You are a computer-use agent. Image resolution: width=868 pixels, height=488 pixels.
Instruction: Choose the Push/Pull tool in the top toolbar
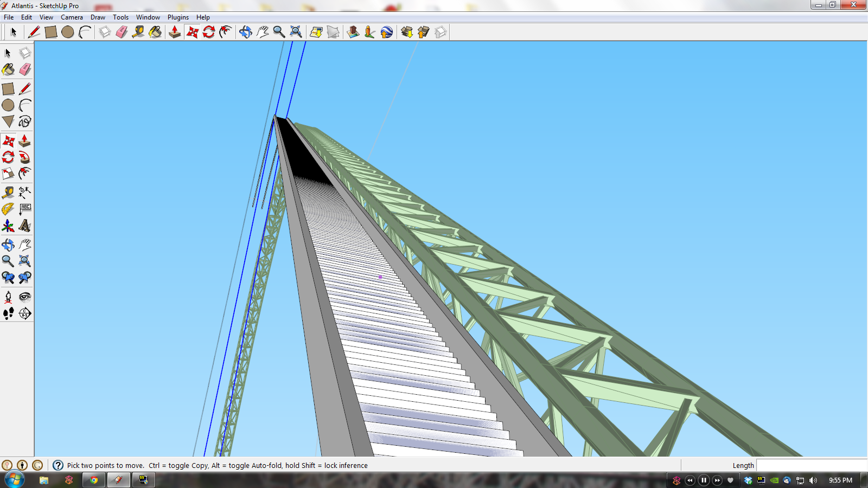[x=175, y=32]
